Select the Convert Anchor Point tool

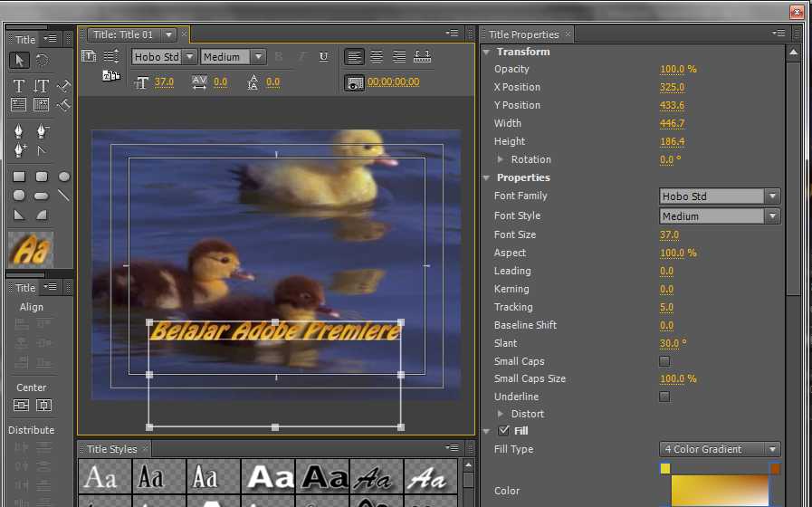(x=42, y=150)
